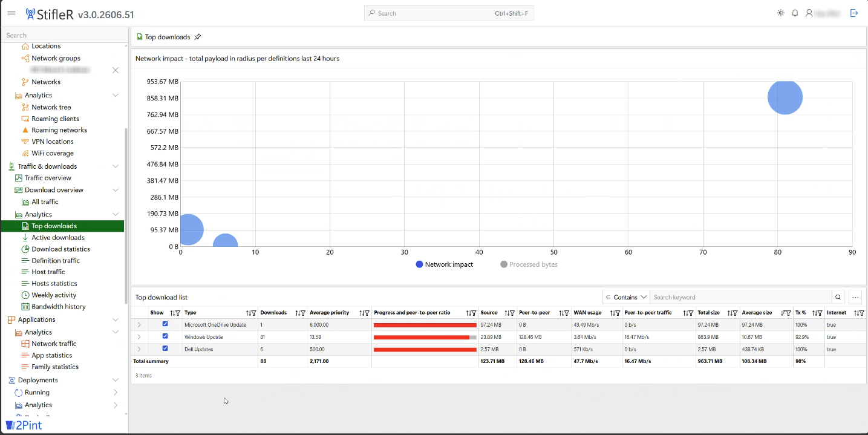The height and width of the screenshot is (435, 868).
Task: Open Traffic overview page
Action: point(48,178)
